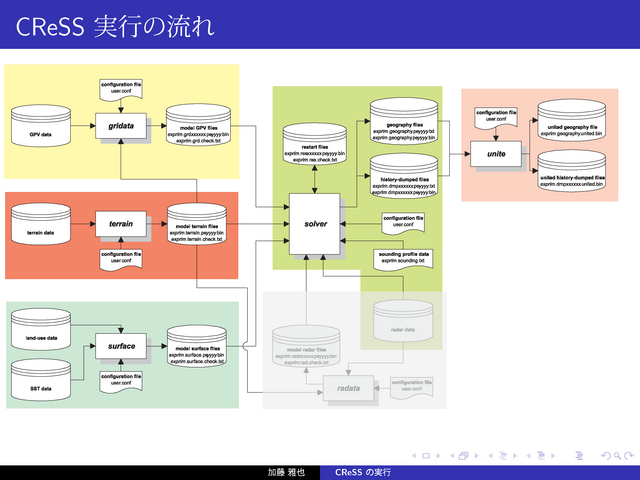Click the presentation appendix icon

(x=579, y=456)
